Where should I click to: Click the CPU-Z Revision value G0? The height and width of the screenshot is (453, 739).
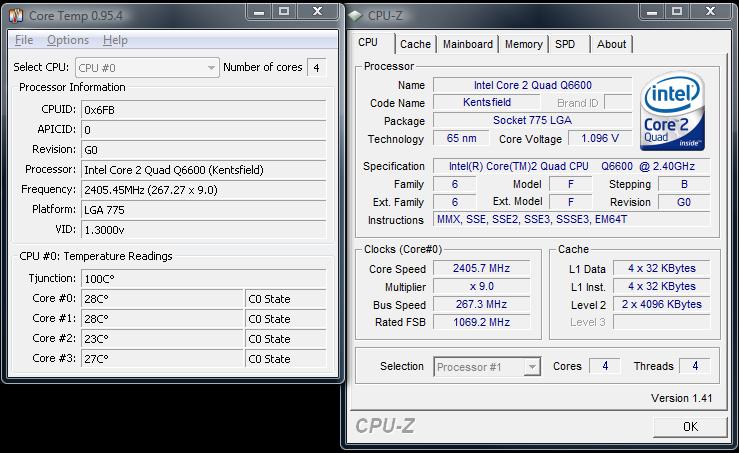point(684,202)
